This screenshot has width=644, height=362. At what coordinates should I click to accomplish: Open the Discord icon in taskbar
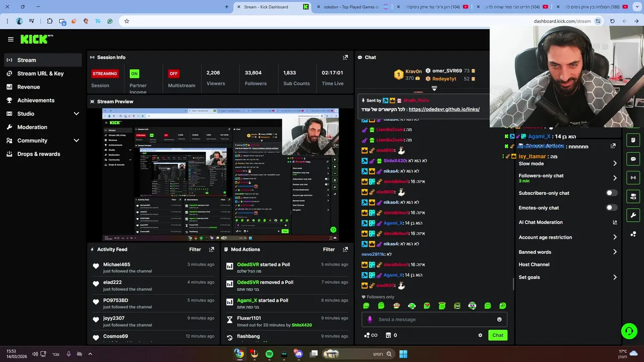[299, 354]
